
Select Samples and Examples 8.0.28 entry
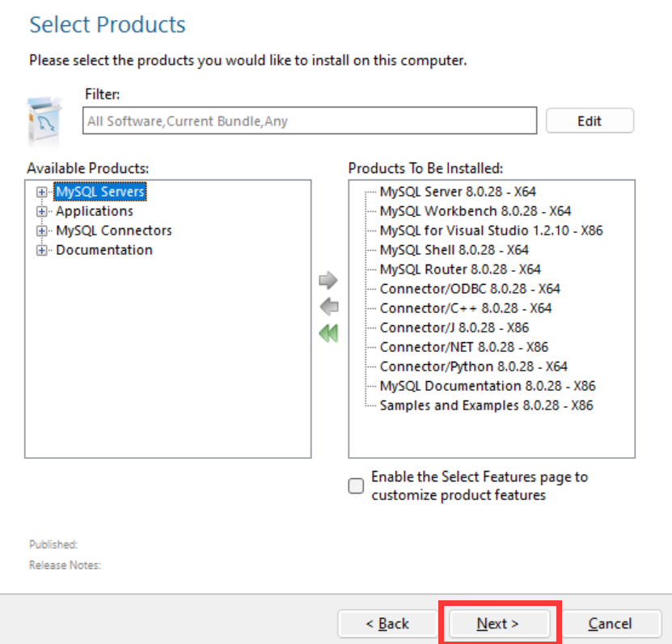click(487, 405)
